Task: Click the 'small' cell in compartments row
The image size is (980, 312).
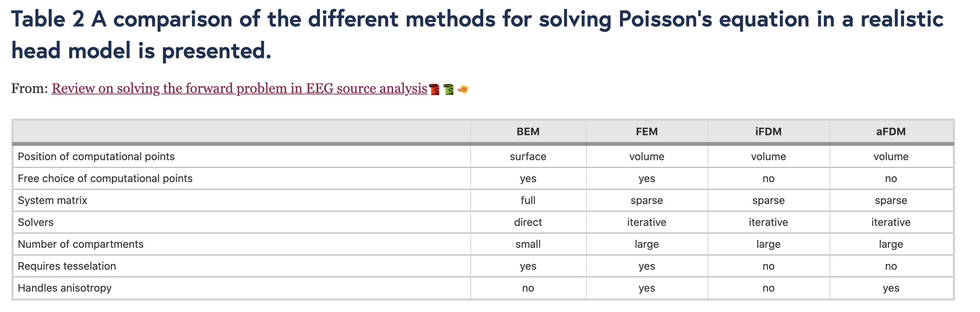Action: click(x=528, y=244)
